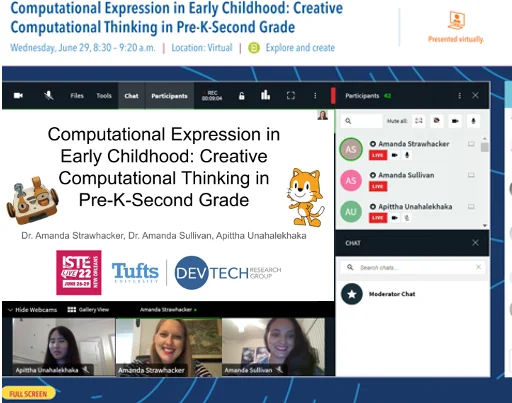Click the KIBO robot image
This screenshot has height=403, width=512.
coord(32,201)
